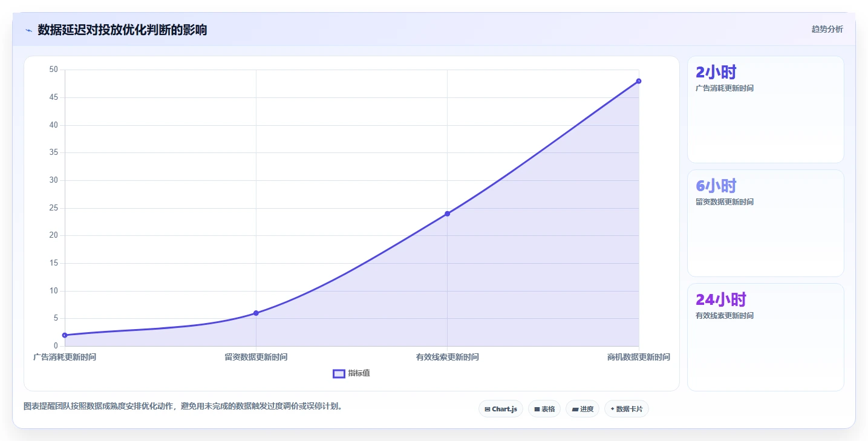Click 留资数据更新时间 caption in the 6小时 card
Image resolution: width=868 pixels, height=441 pixels.
[x=725, y=202]
